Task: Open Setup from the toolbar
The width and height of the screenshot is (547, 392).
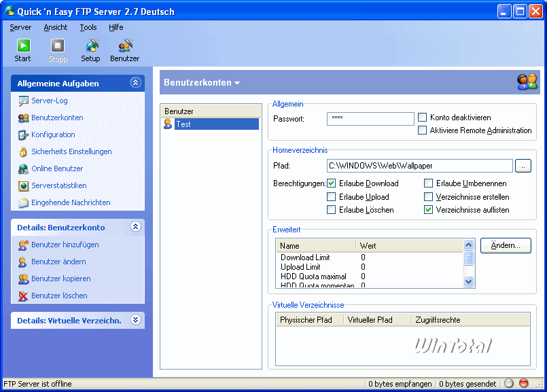Action: pyautogui.click(x=91, y=46)
